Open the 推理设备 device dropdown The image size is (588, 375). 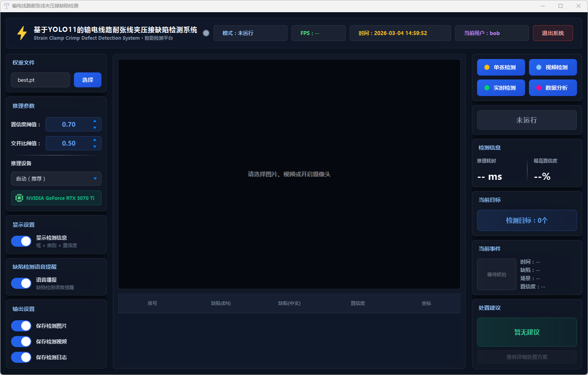[x=56, y=179]
